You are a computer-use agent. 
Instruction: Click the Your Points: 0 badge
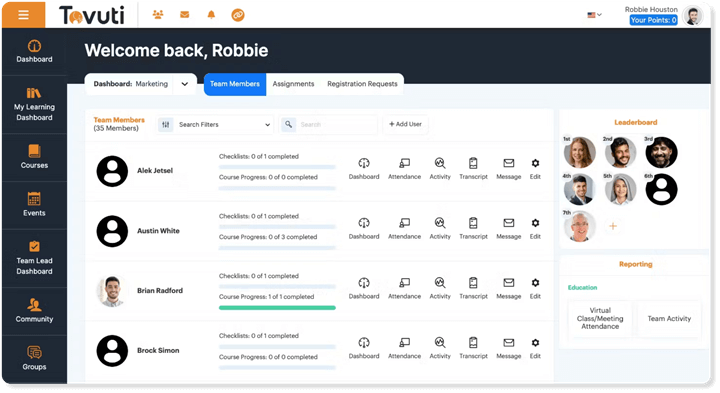coord(653,20)
